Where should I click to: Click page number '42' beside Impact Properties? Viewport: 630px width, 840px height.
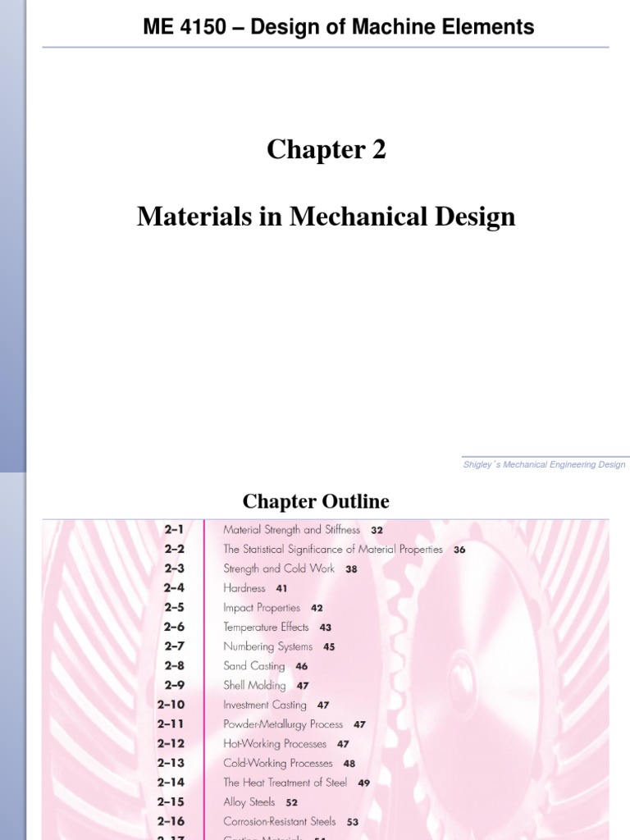[x=317, y=608]
